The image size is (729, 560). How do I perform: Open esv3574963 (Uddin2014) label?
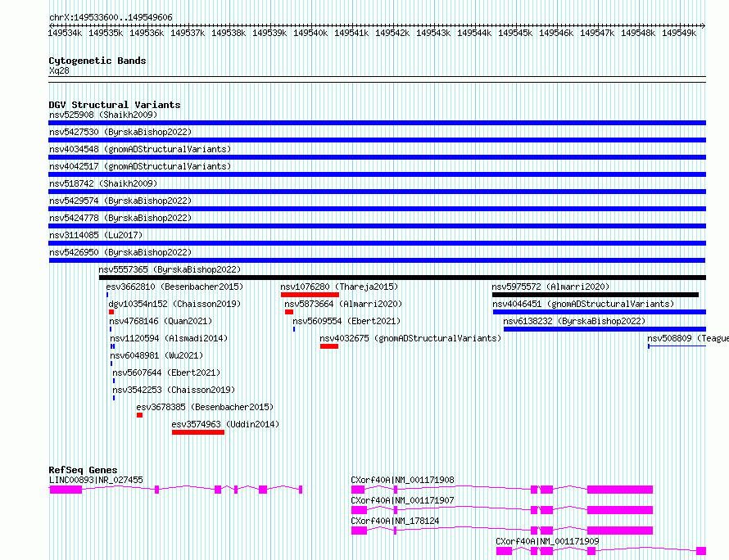pos(225,424)
